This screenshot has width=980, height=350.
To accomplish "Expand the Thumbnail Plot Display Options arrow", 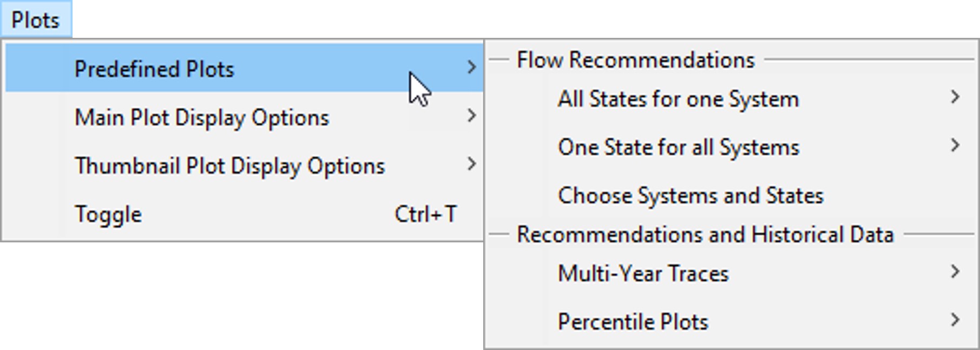I will pos(471,164).
